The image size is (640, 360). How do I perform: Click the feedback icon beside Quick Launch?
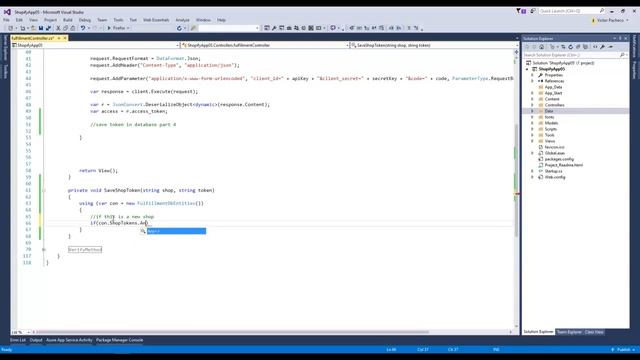[x=533, y=11]
